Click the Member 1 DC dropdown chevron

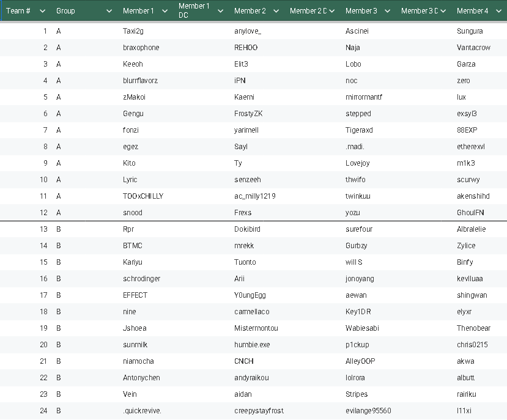coord(220,11)
